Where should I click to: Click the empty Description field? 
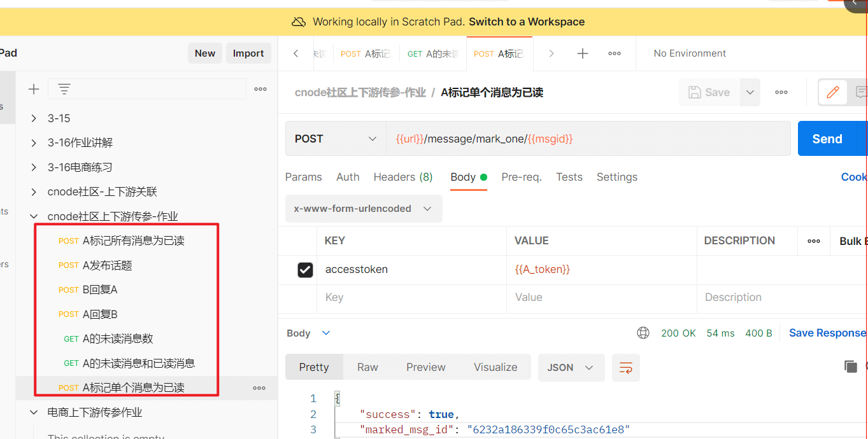(x=782, y=297)
